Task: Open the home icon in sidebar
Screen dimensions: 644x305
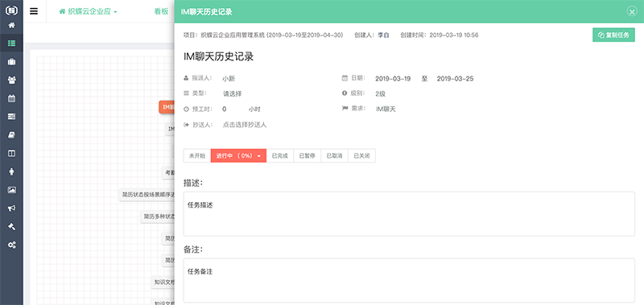Action: click(11, 26)
